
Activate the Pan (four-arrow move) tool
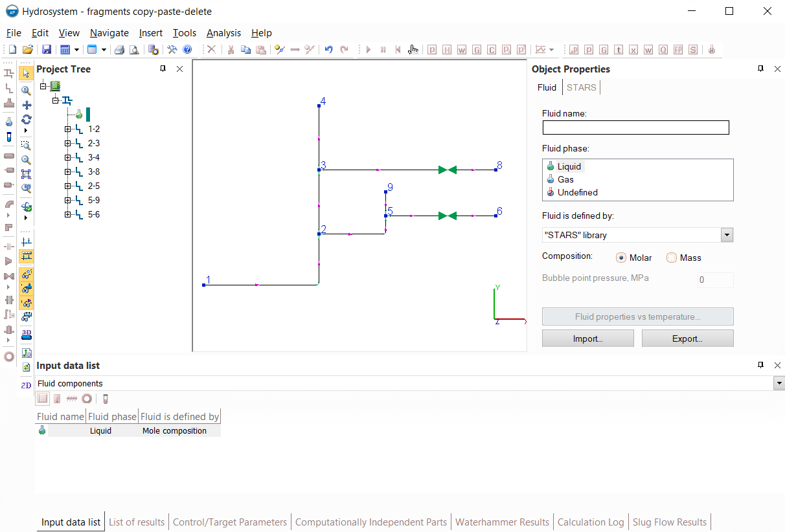coord(27,105)
